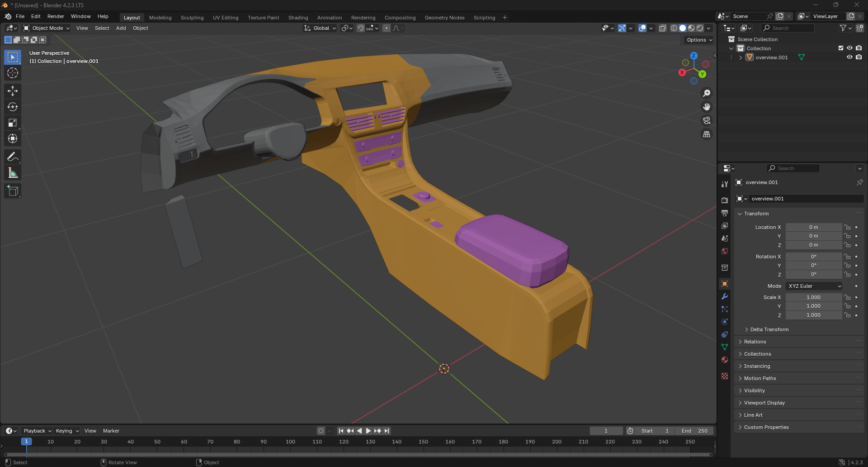Select the 3D Cursor tool
The height and width of the screenshot is (467, 868).
13,73
